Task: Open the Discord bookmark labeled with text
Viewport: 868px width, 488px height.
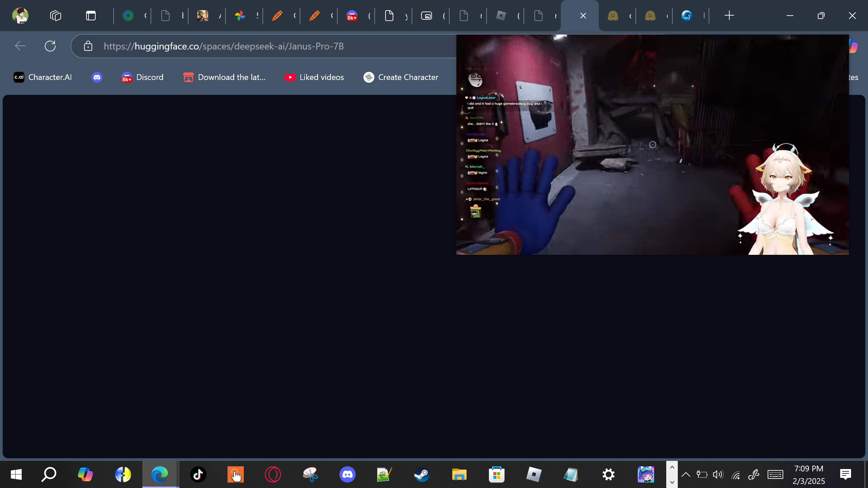Action: [x=142, y=77]
